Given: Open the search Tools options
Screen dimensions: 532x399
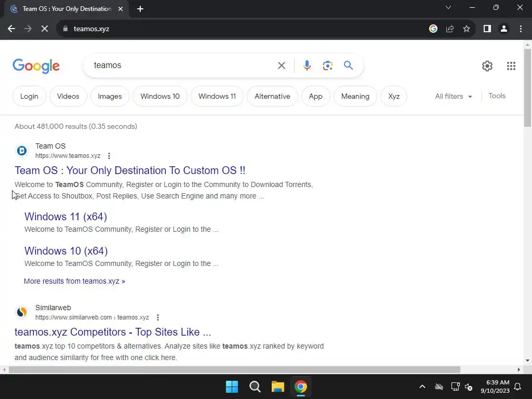Looking at the screenshot, I should coord(497,96).
